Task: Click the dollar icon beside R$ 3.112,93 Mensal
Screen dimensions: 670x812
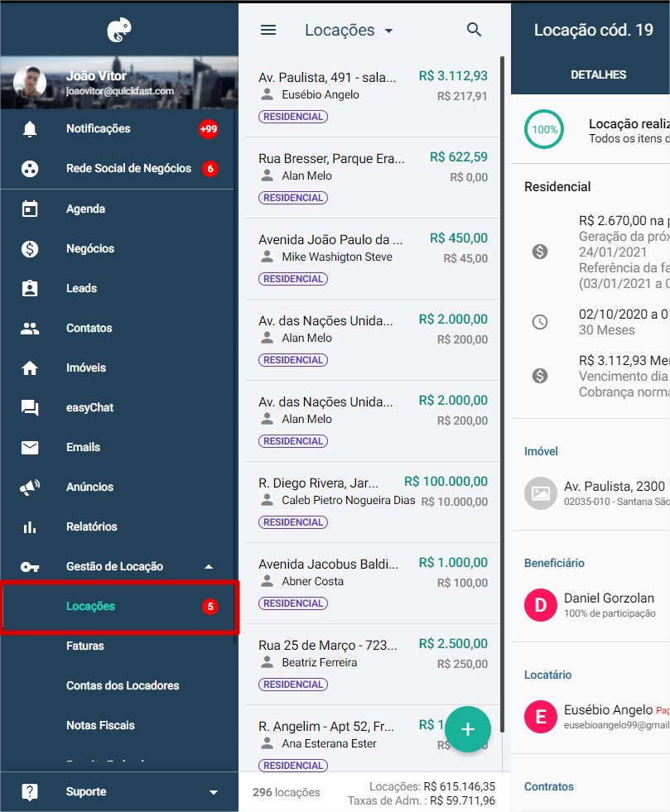Action: point(540,376)
